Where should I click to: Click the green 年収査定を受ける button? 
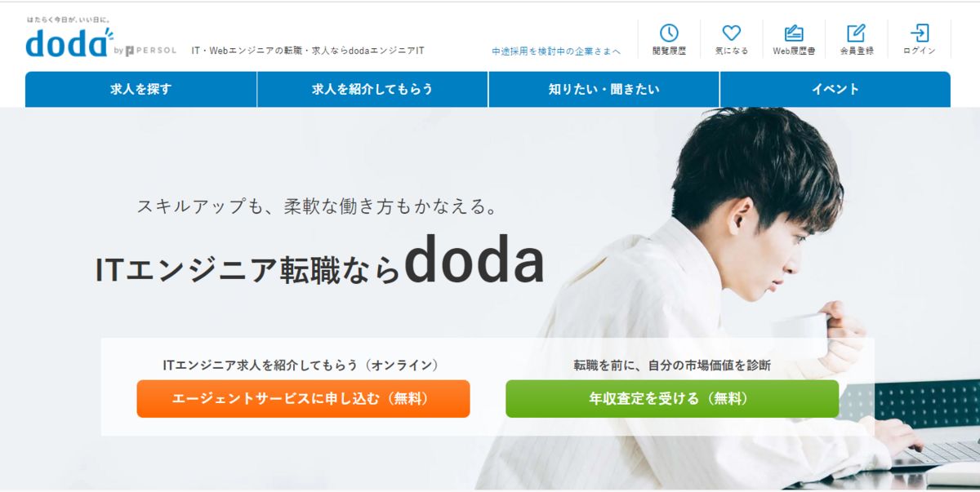tap(672, 399)
